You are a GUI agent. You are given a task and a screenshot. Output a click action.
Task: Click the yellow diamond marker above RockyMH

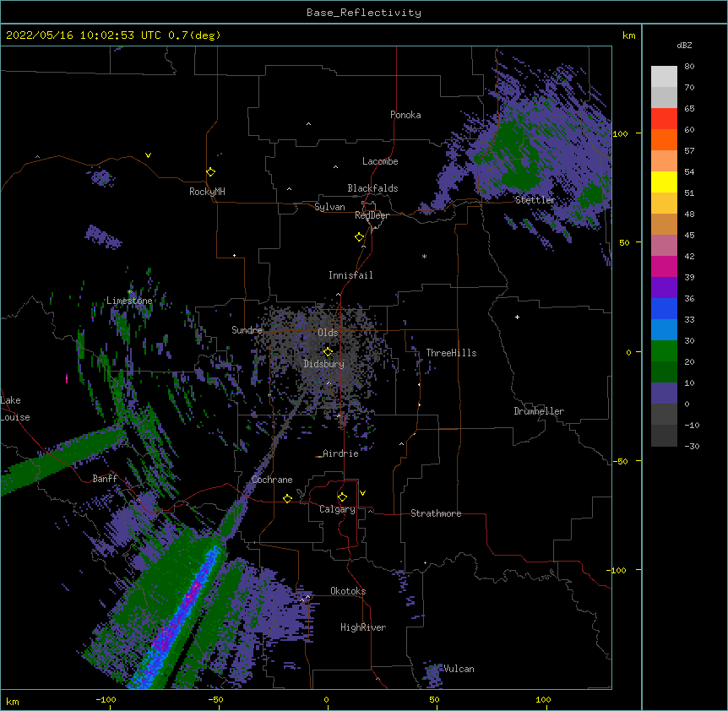[211, 172]
